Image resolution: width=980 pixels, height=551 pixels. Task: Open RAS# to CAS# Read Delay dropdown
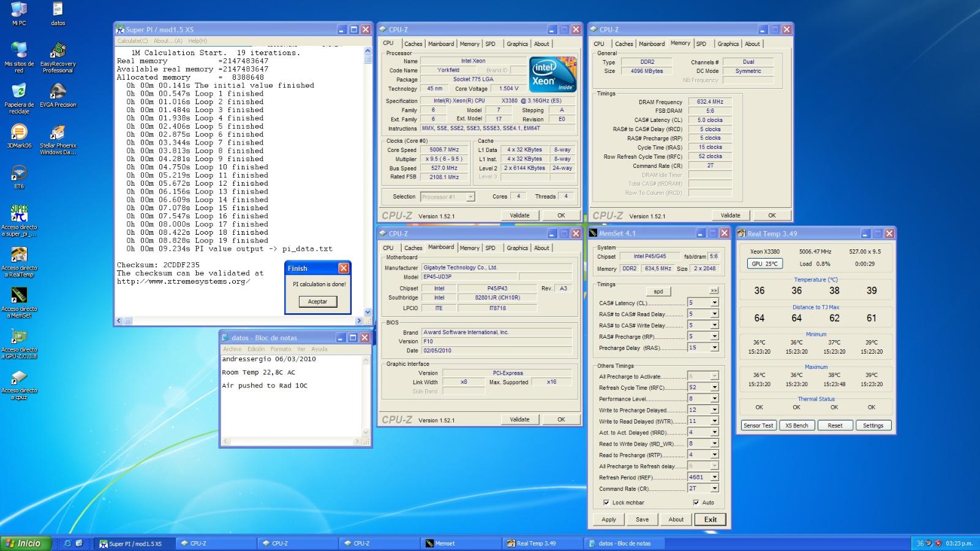click(714, 314)
